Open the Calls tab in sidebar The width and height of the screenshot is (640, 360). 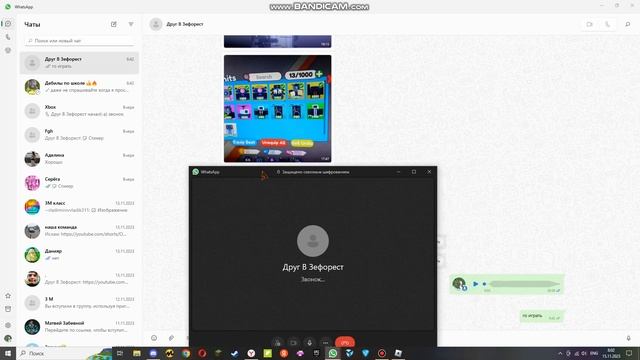8,37
